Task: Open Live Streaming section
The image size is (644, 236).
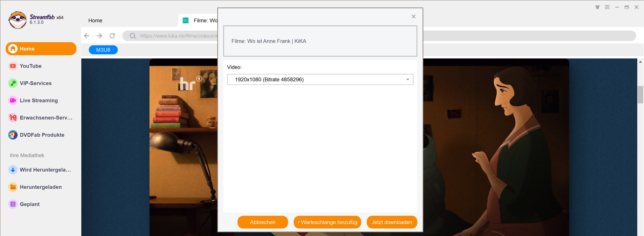Action: (39, 101)
